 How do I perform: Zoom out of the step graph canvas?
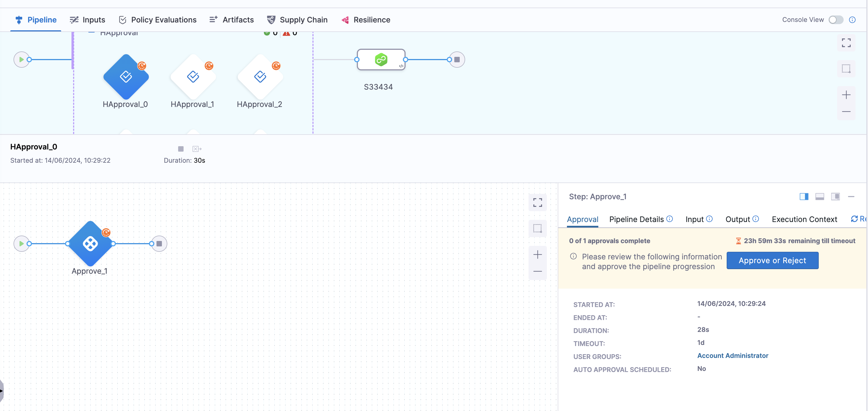tap(537, 272)
